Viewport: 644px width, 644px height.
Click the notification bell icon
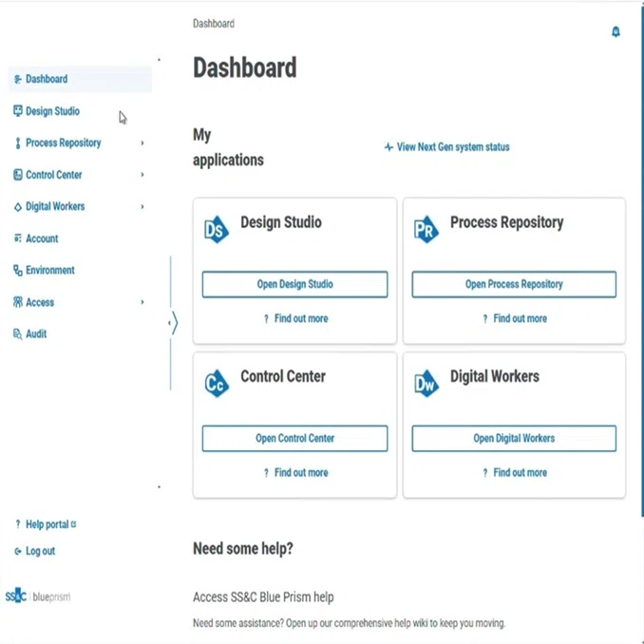coord(616,31)
